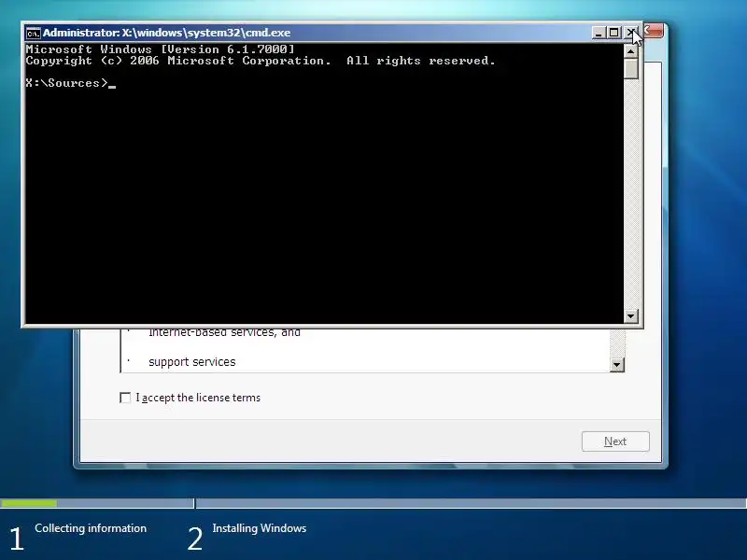Click the license text scrollbar down arrow
Screen dimensions: 747x560
[617, 365]
